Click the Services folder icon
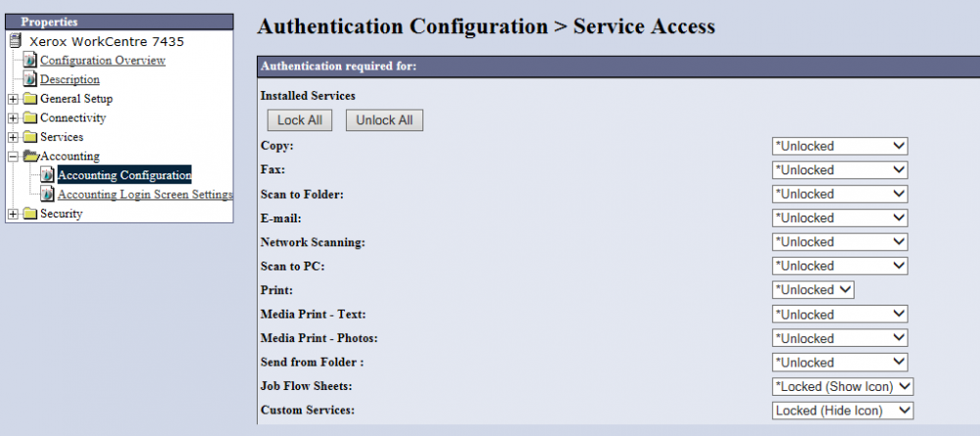The image size is (980, 436). [x=30, y=137]
